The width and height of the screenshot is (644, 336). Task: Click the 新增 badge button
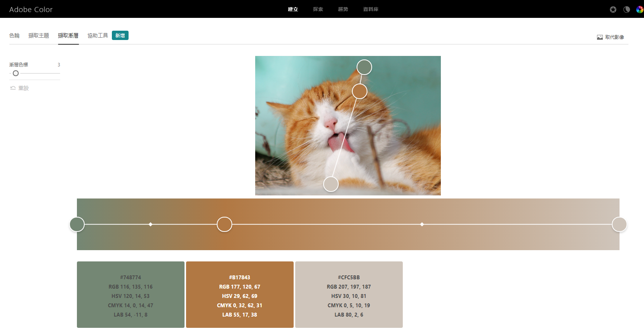point(120,35)
